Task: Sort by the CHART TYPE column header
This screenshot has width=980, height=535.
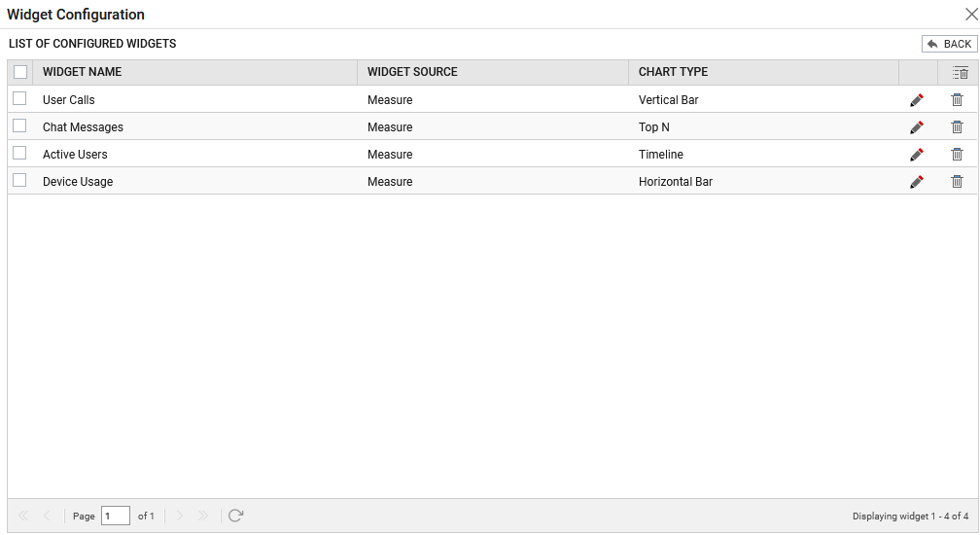Action: click(764, 73)
